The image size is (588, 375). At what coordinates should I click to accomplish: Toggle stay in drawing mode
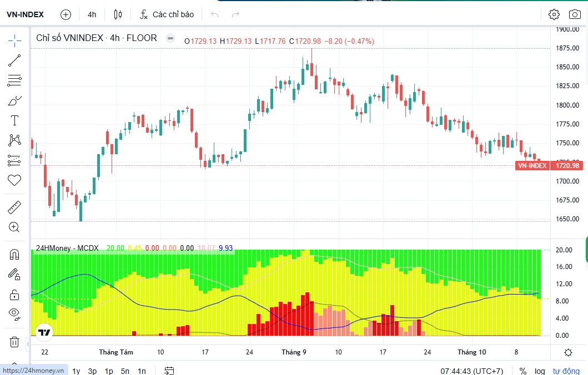tap(14, 275)
